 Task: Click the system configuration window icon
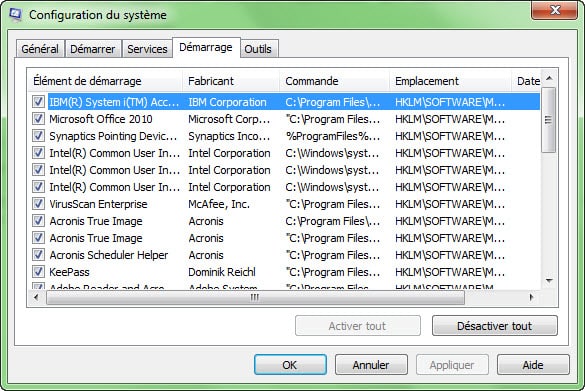(15, 14)
